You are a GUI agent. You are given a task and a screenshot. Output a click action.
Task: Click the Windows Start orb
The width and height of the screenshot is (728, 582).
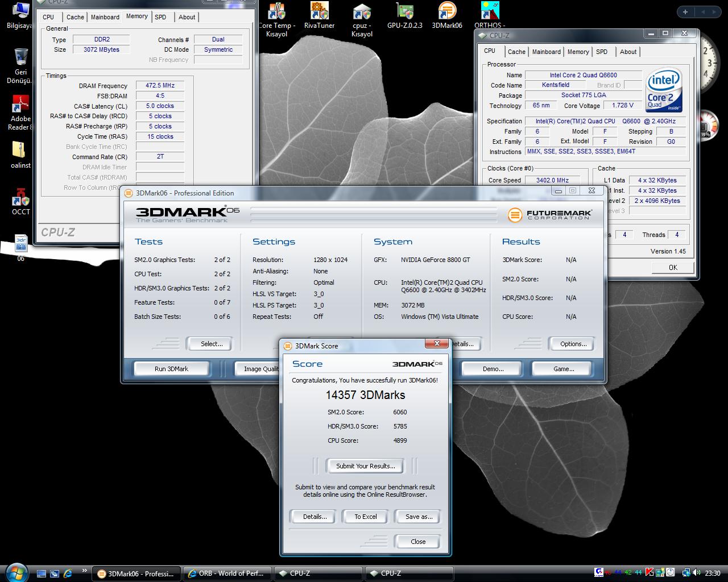(x=16, y=572)
